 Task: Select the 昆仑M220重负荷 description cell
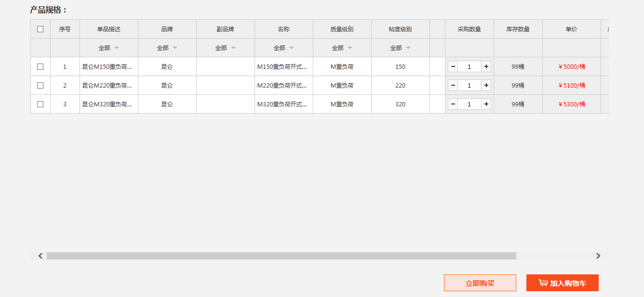[109, 85]
